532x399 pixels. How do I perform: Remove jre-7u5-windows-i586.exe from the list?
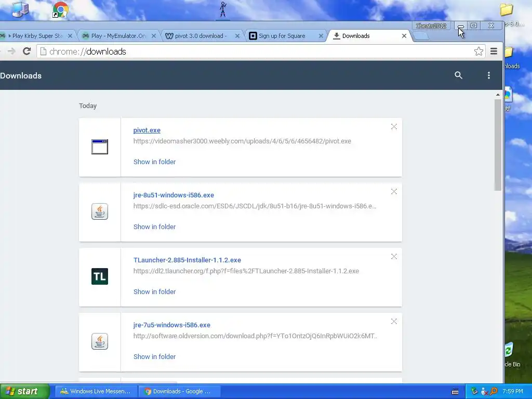point(394,321)
